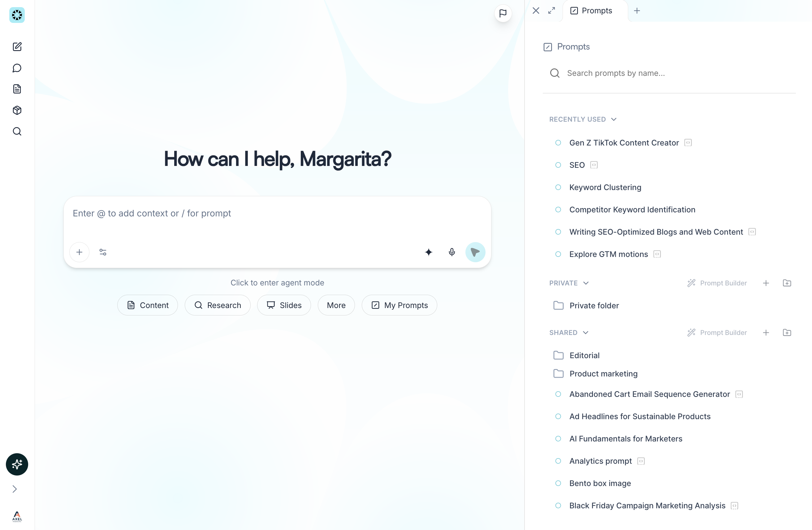
Task: Collapse the Shared prompts section
Action: (585, 333)
